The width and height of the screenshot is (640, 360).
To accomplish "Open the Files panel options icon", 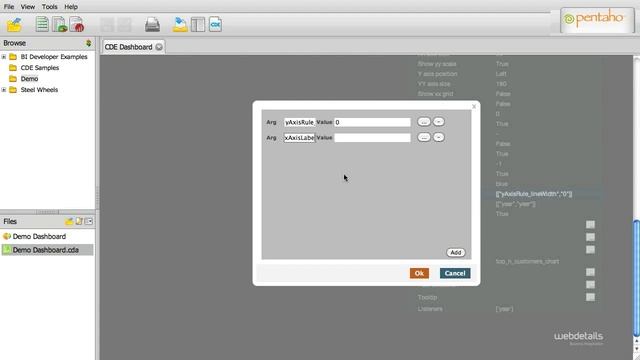I will pyautogui.click(x=89, y=221).
